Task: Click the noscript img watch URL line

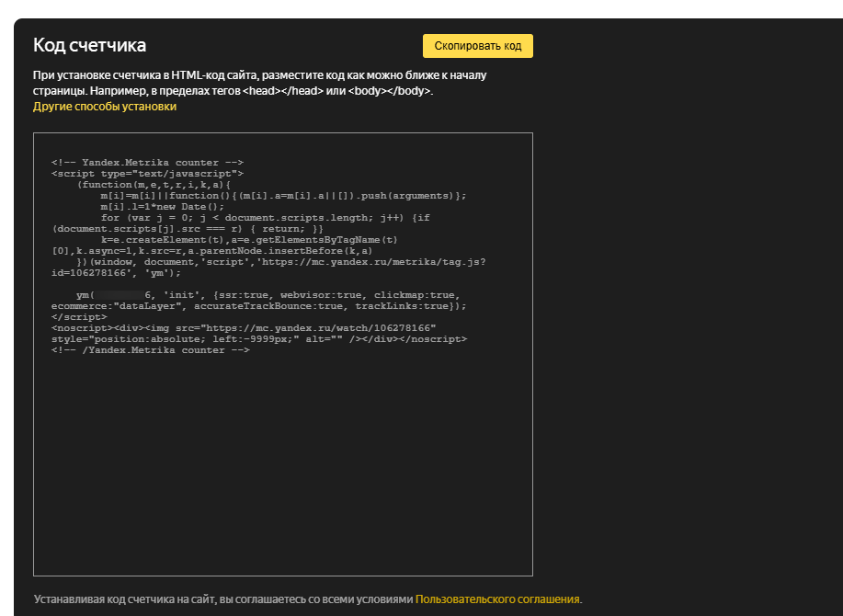Action: [244, 328]
